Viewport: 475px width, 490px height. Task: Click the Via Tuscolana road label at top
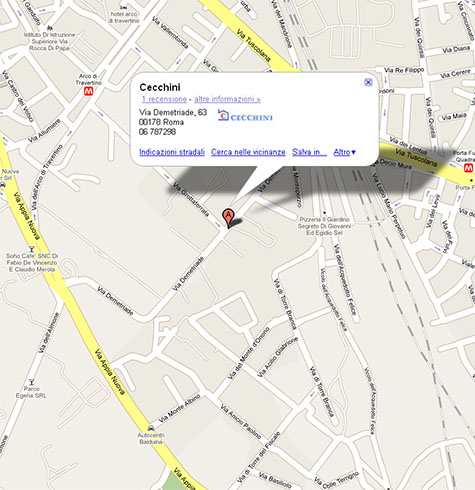253,45
